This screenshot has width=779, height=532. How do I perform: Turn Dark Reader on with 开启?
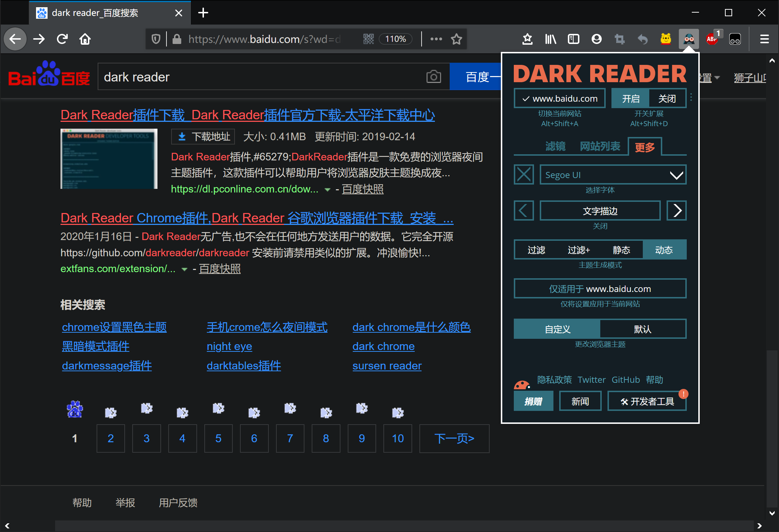(x=631, y=98)
